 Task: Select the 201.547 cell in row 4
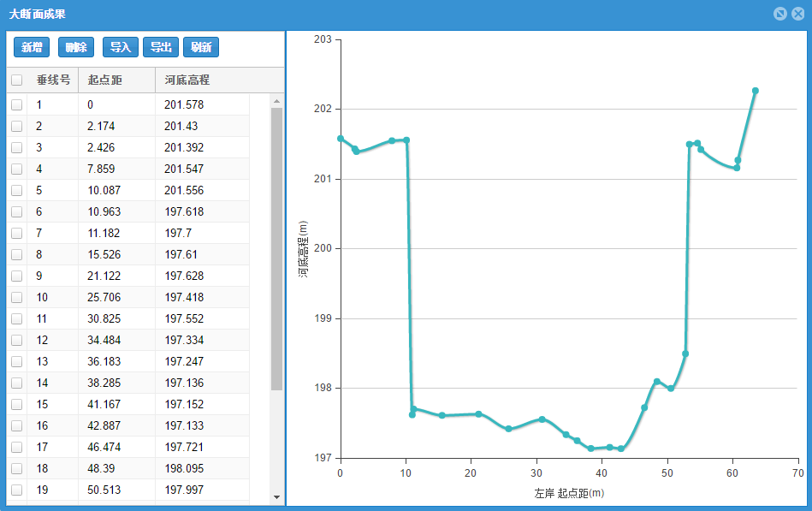[x=184, y=169]
